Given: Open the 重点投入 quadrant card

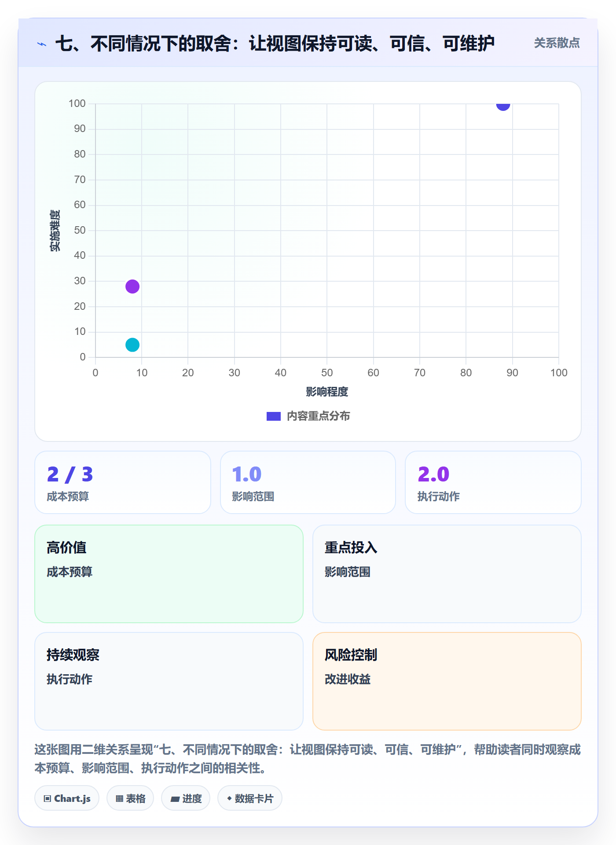Looking at the screenshot, I should (447, 574).
